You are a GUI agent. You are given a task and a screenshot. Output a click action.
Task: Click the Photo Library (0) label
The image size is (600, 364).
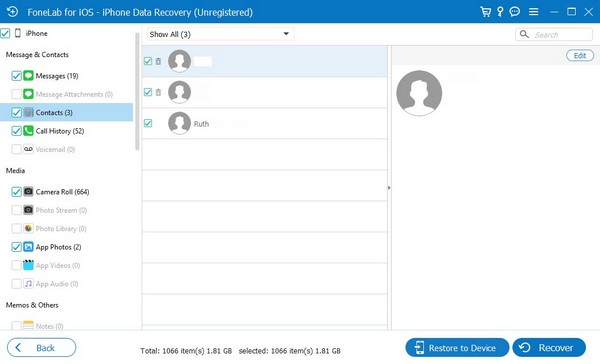coord(61,229)
